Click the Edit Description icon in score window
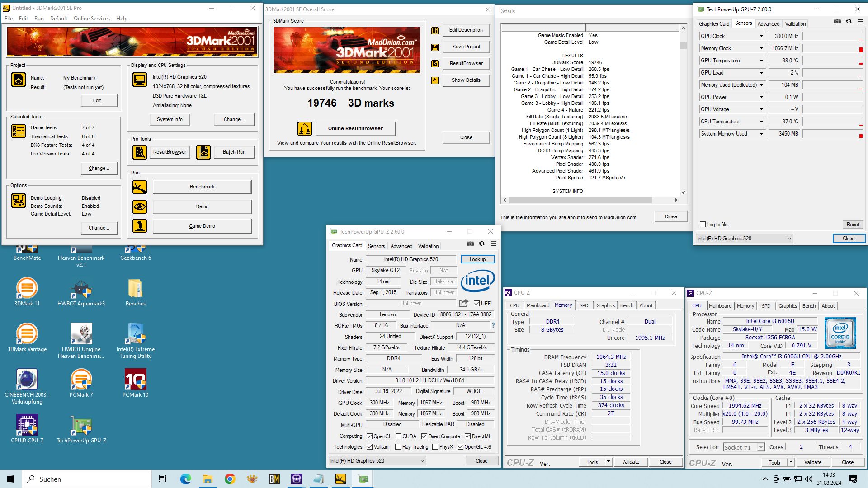Screen dimensions: 868x488 [435, 30]
